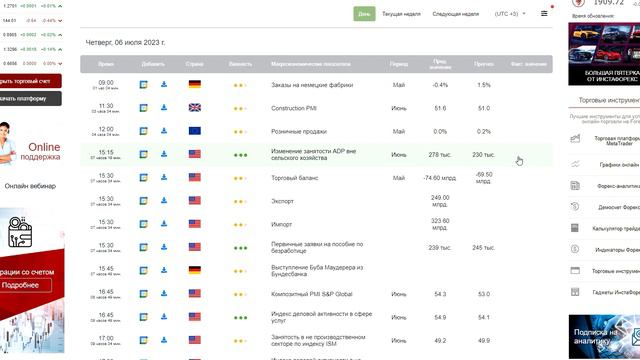
Task: Add jobless claims event to calendar
Action: pos(143,247)
